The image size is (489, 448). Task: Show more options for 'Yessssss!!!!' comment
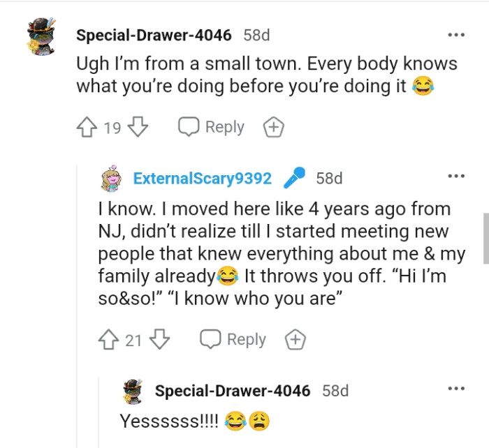pos(455,389)
